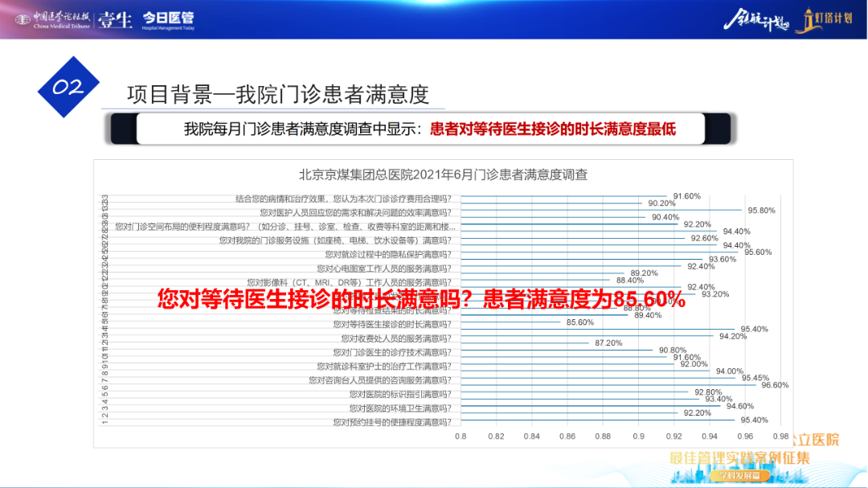Click the blue diamond 02 badge
The width and height of the screenshot is (868, 488).
click(68, 88)
